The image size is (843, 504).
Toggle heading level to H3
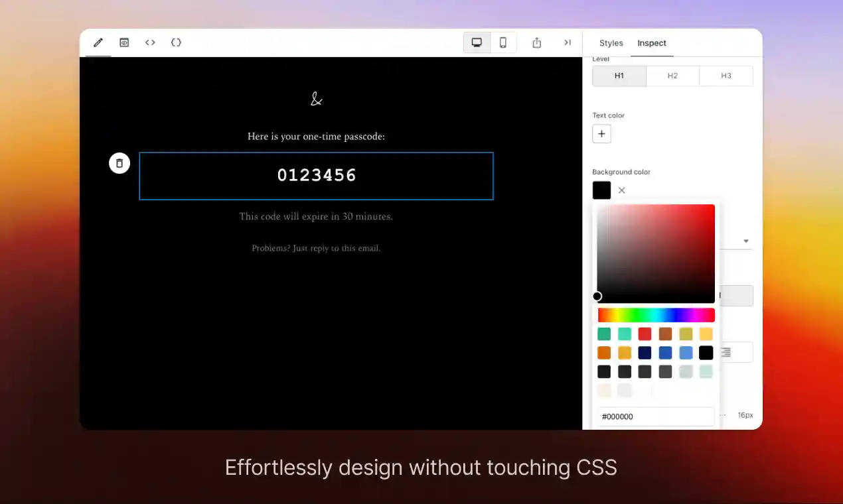(726, 76)
